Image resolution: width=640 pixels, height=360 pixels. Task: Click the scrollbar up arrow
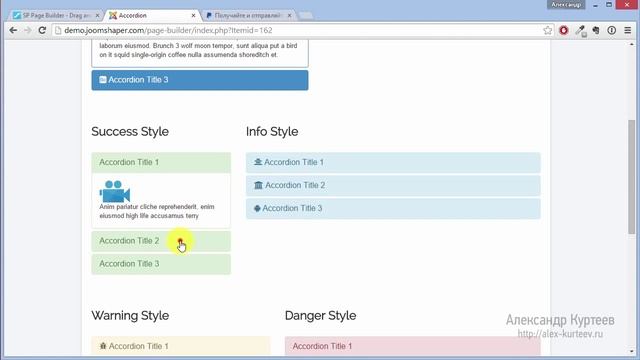click(631, 44)
